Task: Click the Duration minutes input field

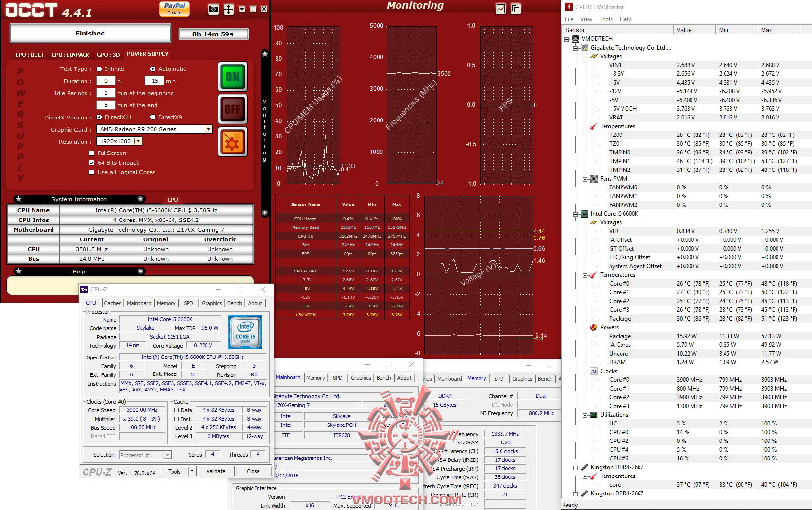Action: point(155,81)
